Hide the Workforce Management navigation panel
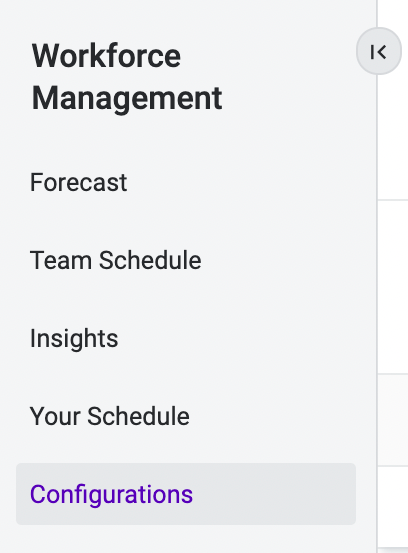The image size is (408, 553). pyautogui.click(x=378, y=51)
